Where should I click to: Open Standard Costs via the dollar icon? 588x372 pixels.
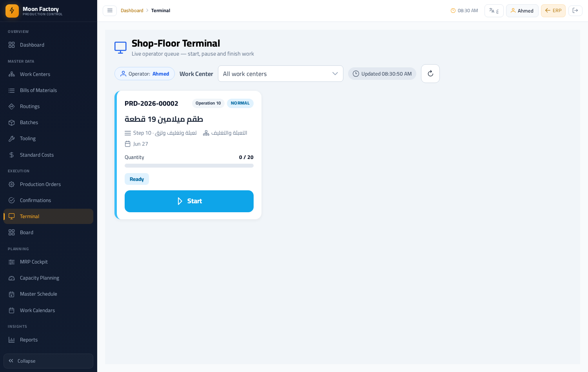pos(12,155)
